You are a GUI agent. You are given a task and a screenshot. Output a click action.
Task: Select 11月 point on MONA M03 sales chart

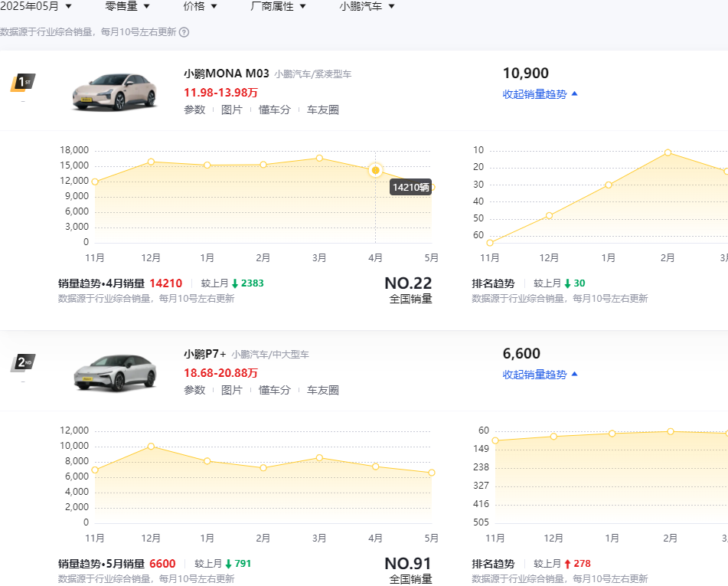pyautogui.click(x=95, y=182)
